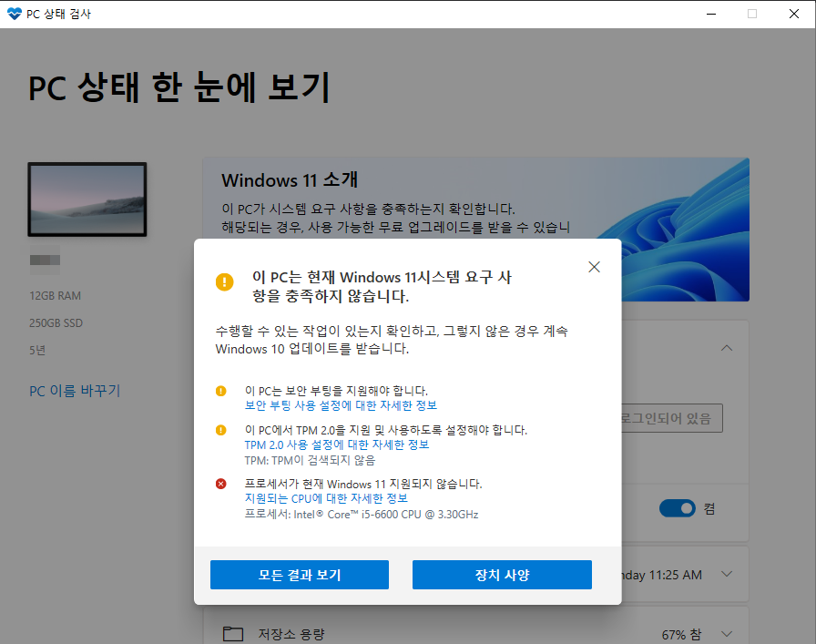Collapse the section with the up chevron

[x=727, y=348]
